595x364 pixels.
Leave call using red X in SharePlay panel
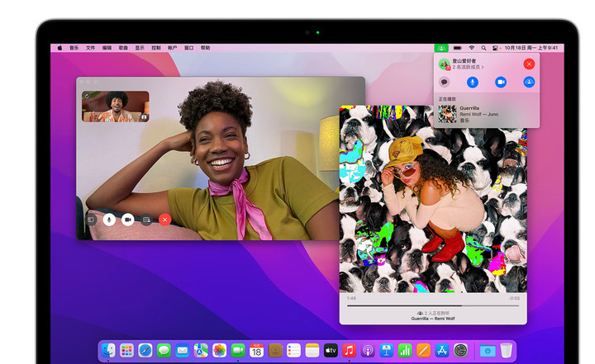point(529,64)
